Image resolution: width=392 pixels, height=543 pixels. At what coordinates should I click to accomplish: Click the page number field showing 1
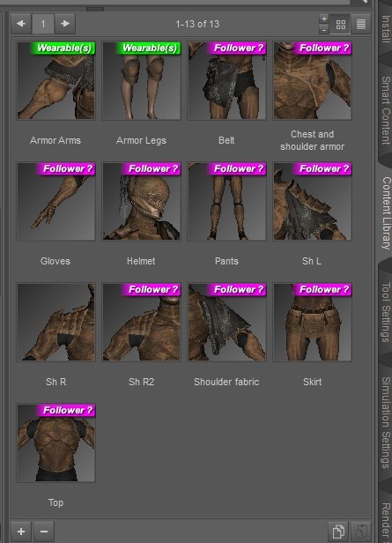43,24
